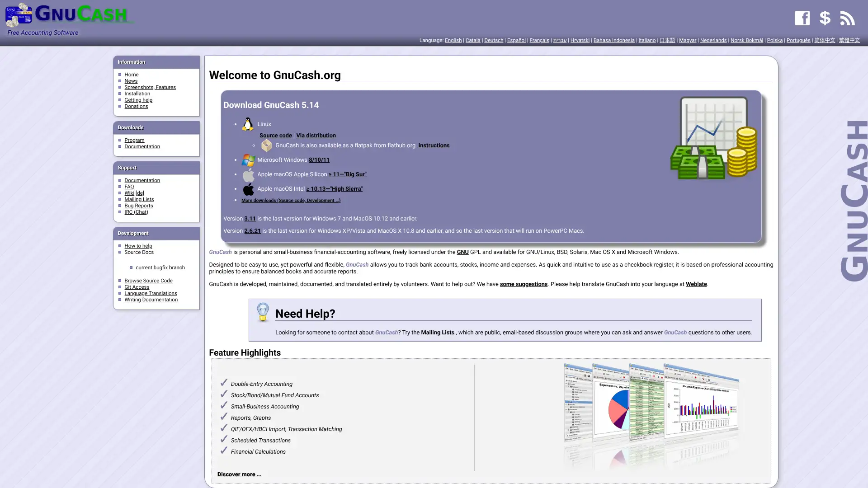Screen dimensions: 868x488
Task: Download macOS High Sierra version
Action: 334,189
